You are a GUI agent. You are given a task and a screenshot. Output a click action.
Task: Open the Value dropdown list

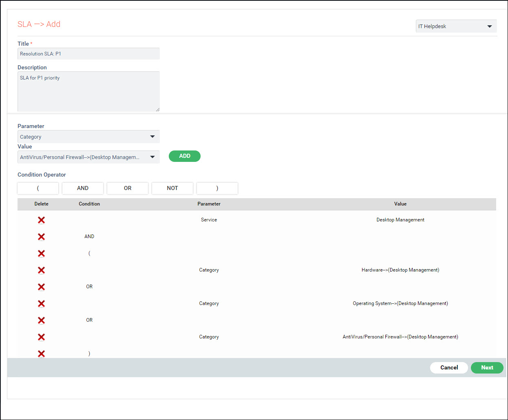pos(88,157)
